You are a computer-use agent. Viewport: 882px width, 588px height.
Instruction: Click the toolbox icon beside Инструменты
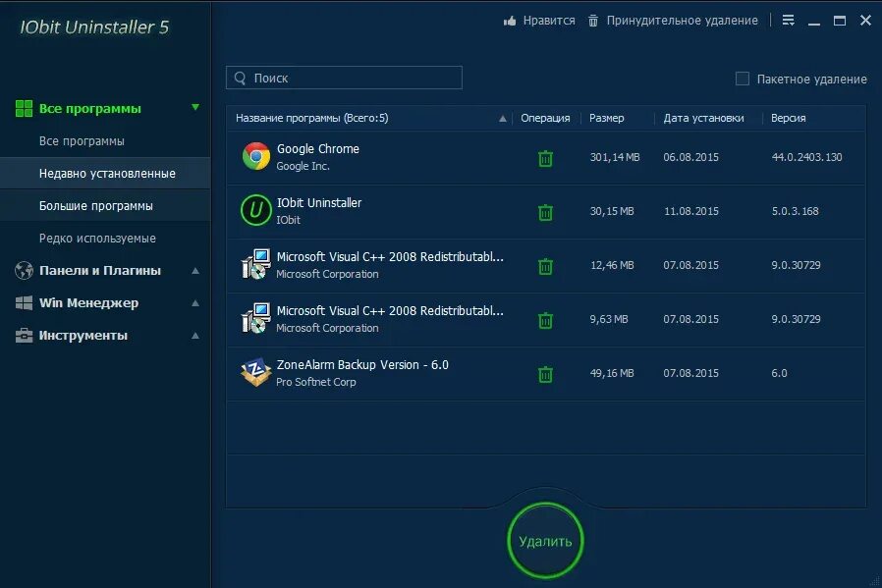24,336
